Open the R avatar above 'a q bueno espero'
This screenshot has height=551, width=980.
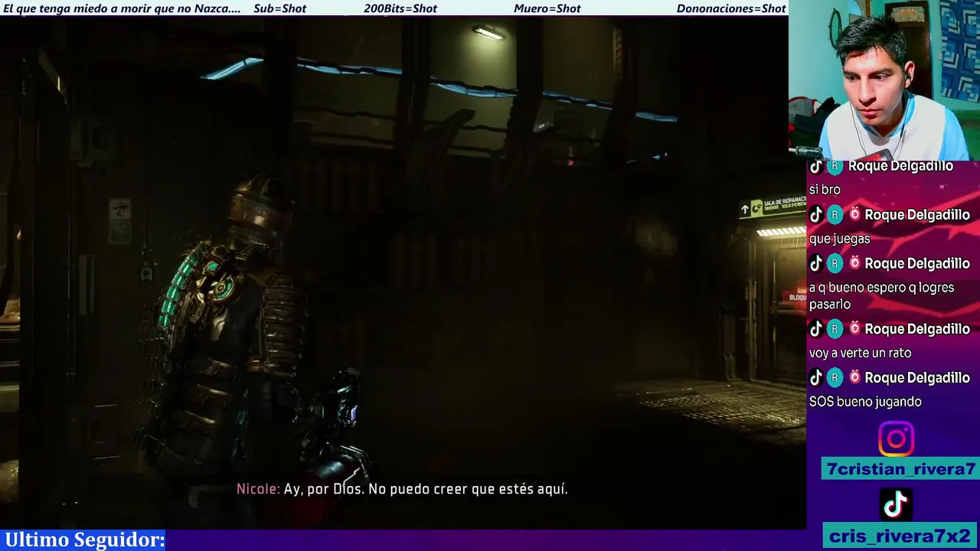click(835, 263)
